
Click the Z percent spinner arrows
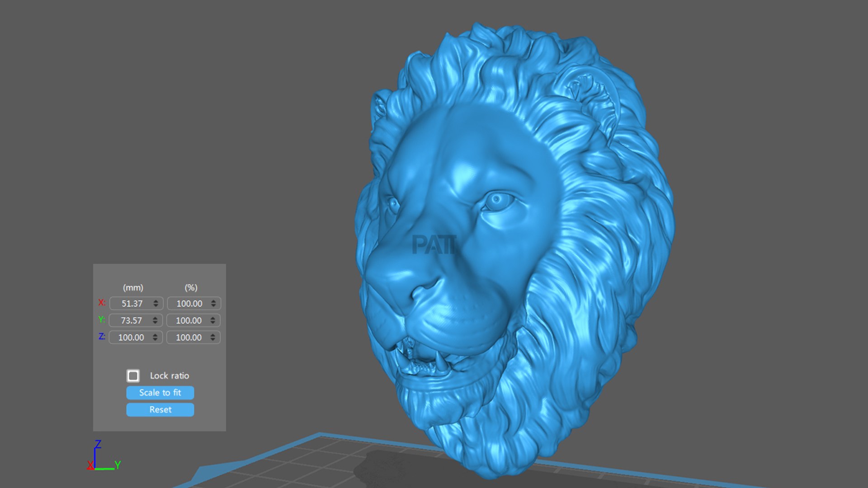click(x=213, y=337)
